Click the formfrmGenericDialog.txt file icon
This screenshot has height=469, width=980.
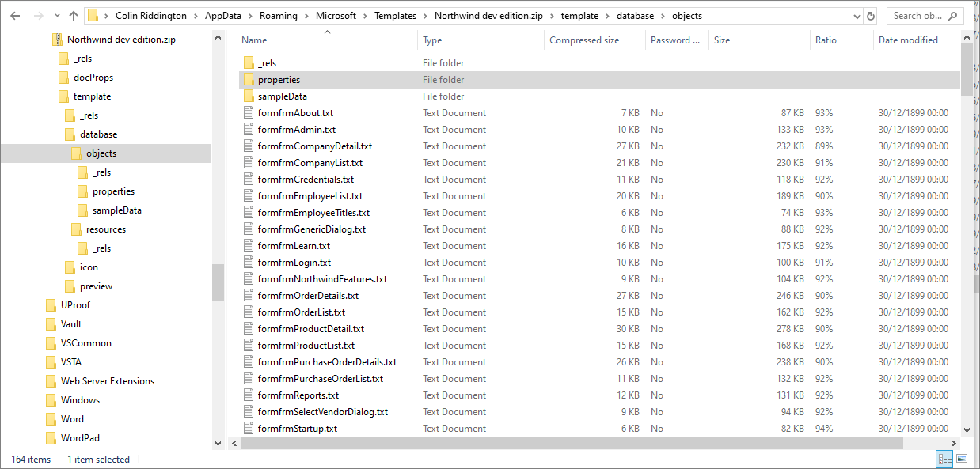(249, 229)
